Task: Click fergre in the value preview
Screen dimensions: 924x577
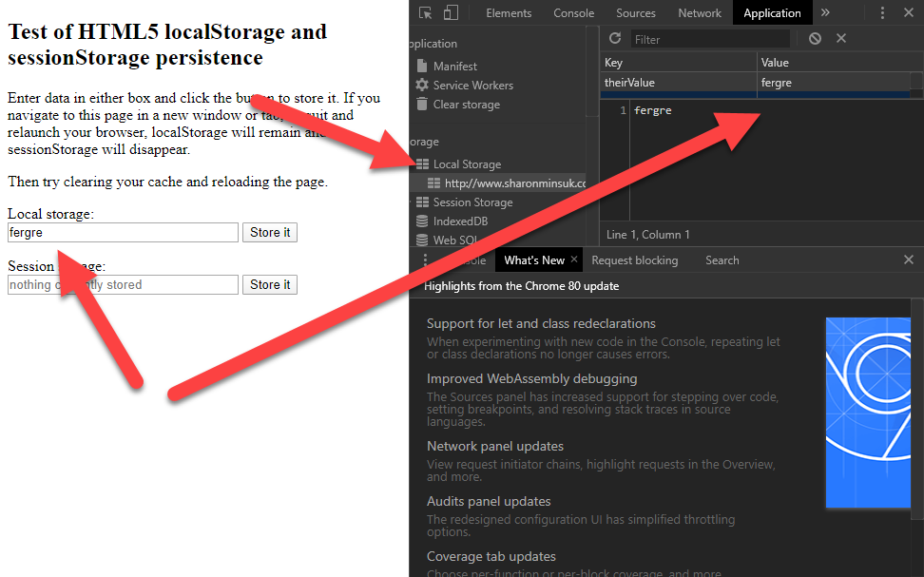Action: pos(652,110)
